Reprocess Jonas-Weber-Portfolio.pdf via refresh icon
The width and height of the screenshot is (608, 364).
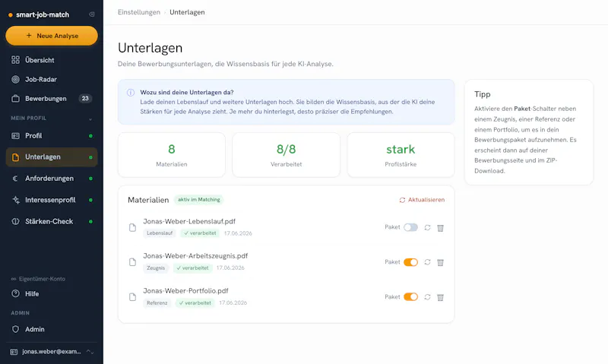point(427,297)
